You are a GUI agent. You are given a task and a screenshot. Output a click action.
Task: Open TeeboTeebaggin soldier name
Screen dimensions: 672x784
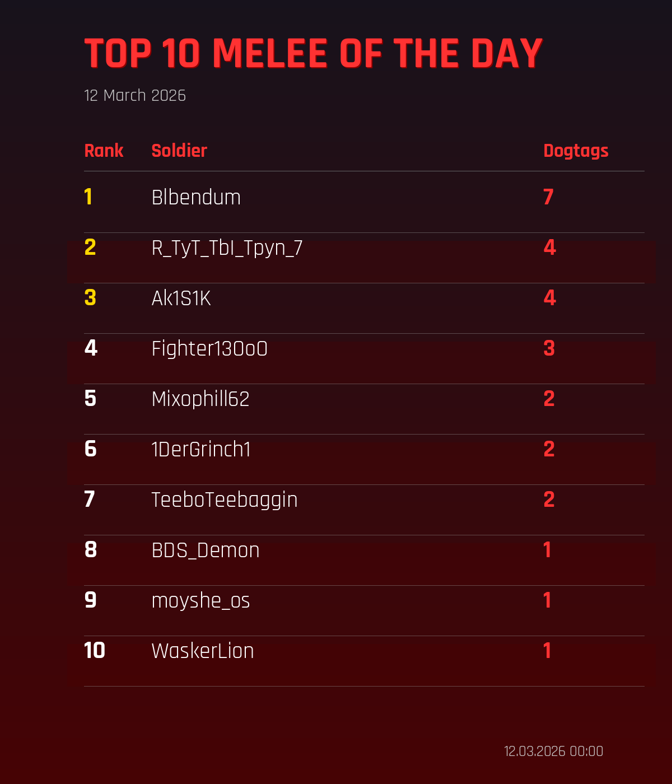click(x=225, y=500)
